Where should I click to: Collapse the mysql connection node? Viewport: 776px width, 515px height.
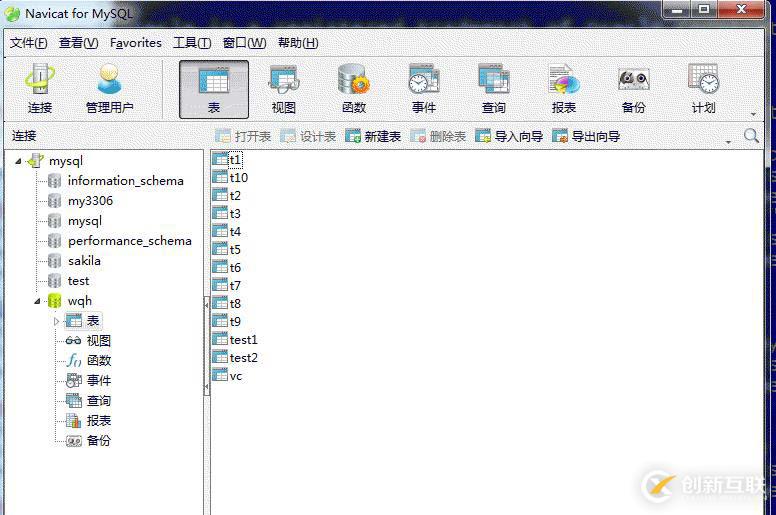18,161
